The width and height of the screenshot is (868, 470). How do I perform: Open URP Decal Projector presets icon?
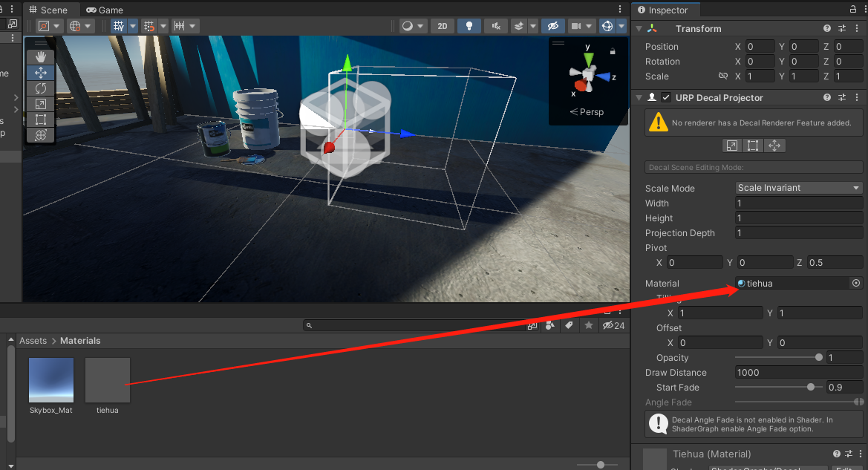tap(842, 97)
